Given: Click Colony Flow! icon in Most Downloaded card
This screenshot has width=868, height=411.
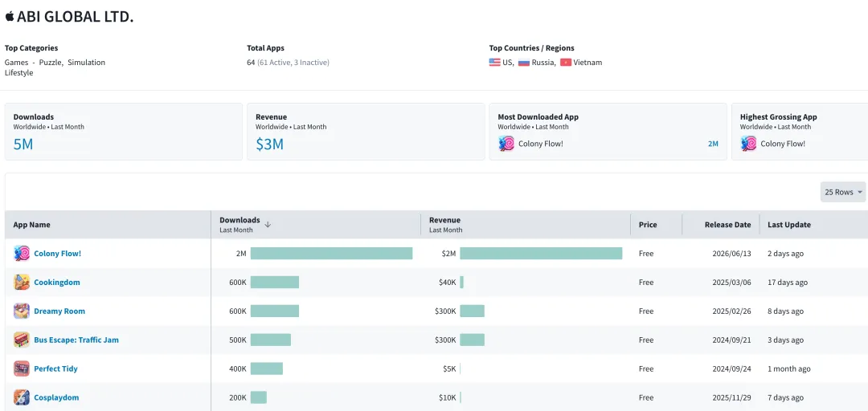Looking at the screenshot, I should click(506, 144).
